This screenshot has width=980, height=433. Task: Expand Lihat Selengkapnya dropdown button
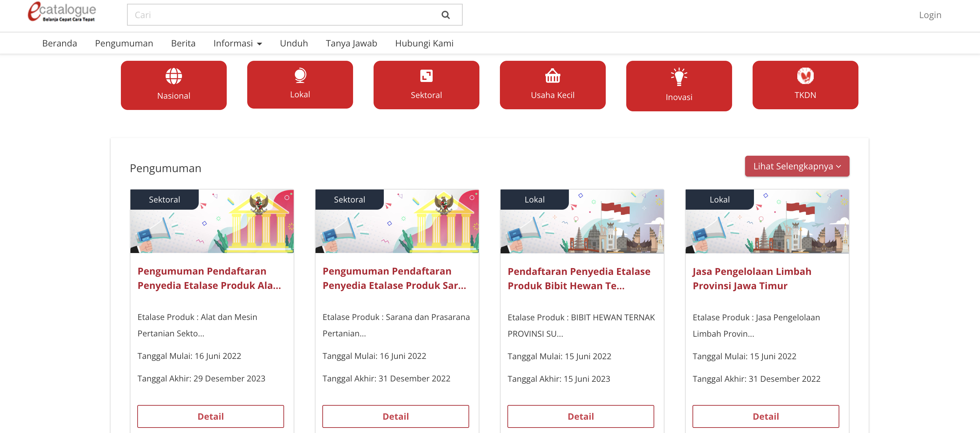pos(797,166)
